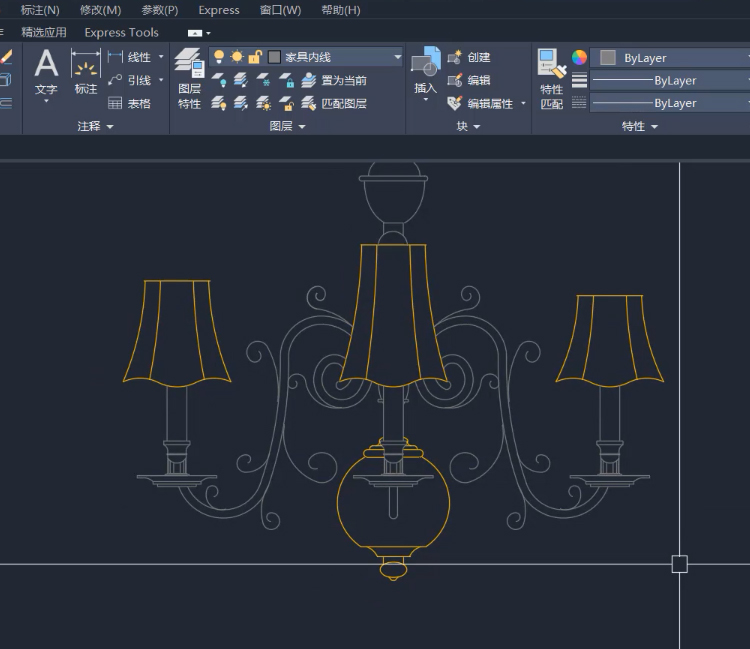Screen dimensions: 750x649
Task: Open the 家具内线 layer dropdown
Action: coord(397,57)
